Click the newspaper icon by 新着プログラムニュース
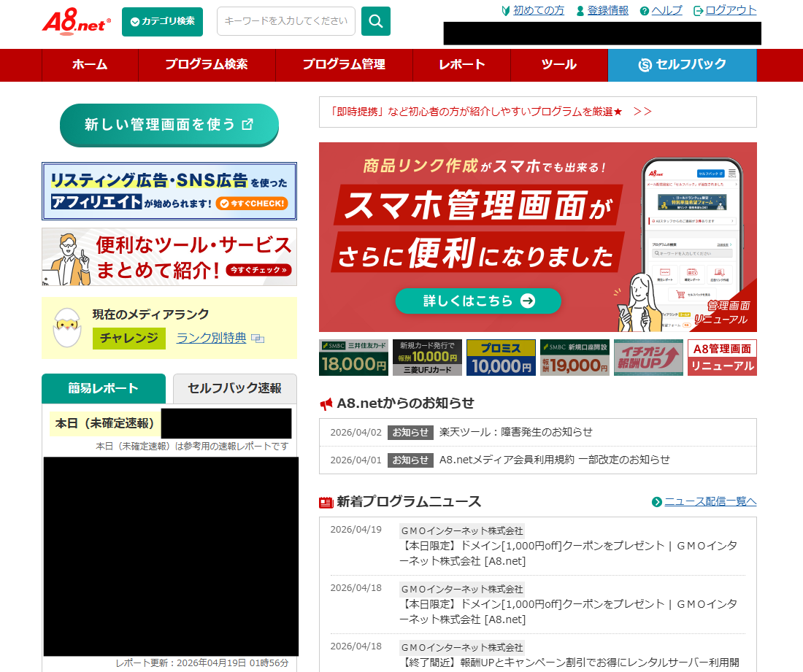Image resolution: width=803 pixels, height=672 pixels. [x=326, y=503]
